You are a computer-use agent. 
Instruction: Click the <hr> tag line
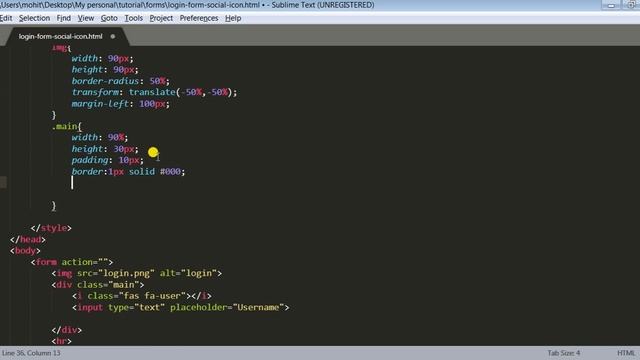point(62,341)
